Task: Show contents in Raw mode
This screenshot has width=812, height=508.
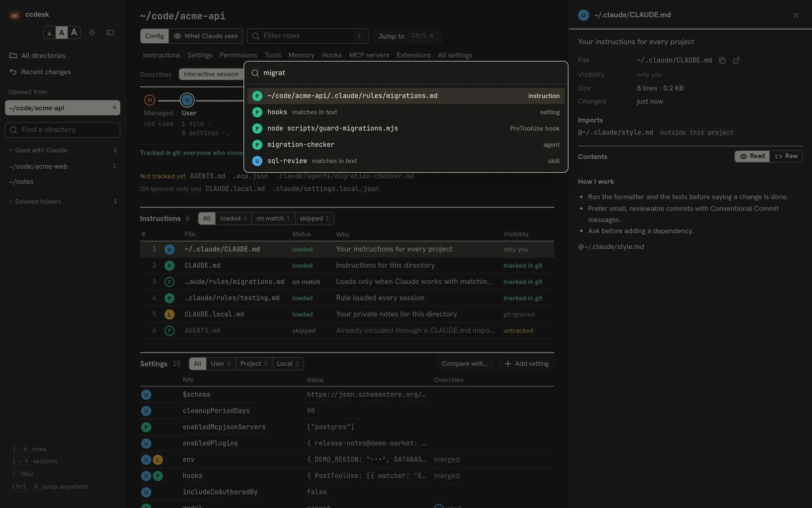Action: click(786, 156)
